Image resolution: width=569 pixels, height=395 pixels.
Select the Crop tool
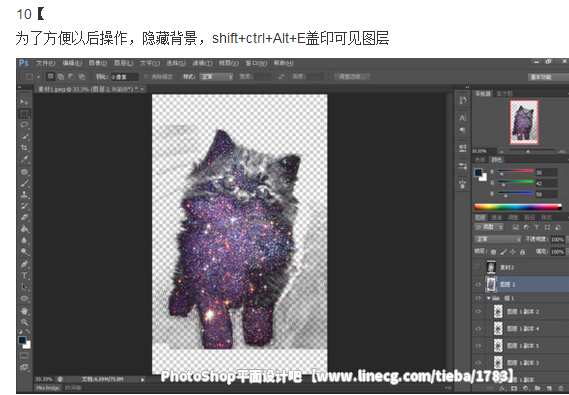24,148
